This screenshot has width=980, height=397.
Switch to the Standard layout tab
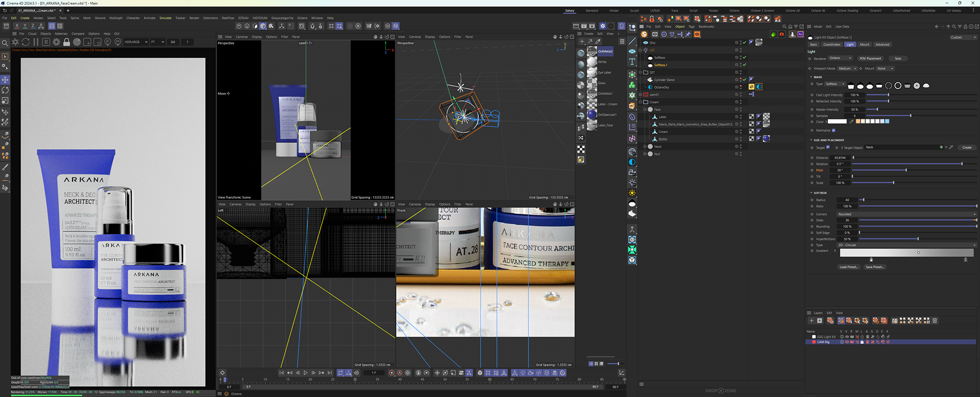click(x=592, y=11)
